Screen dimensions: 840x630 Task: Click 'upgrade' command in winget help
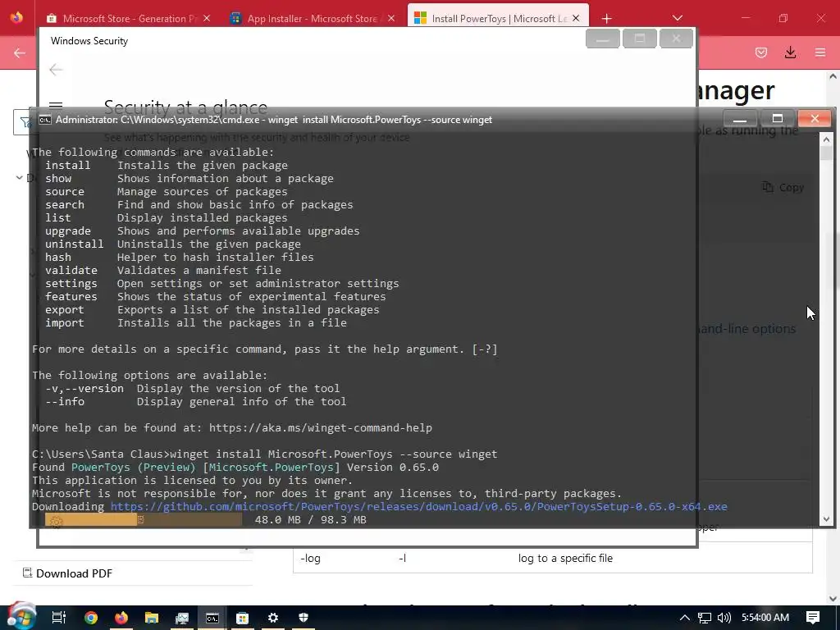coord(68,231)
